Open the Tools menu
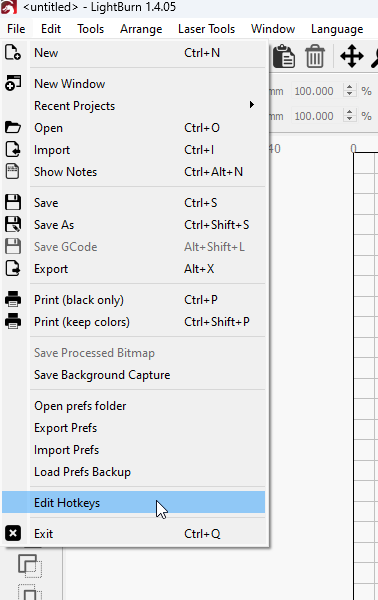Viewport: 378px width, 600px height. pyautogui.click(x=91, y=29)
